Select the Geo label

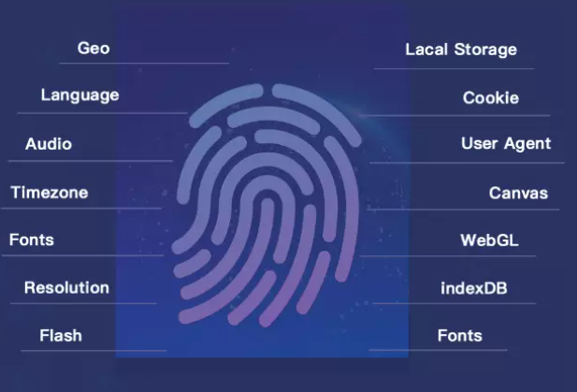pyautogui.click(x=94, y=49)
